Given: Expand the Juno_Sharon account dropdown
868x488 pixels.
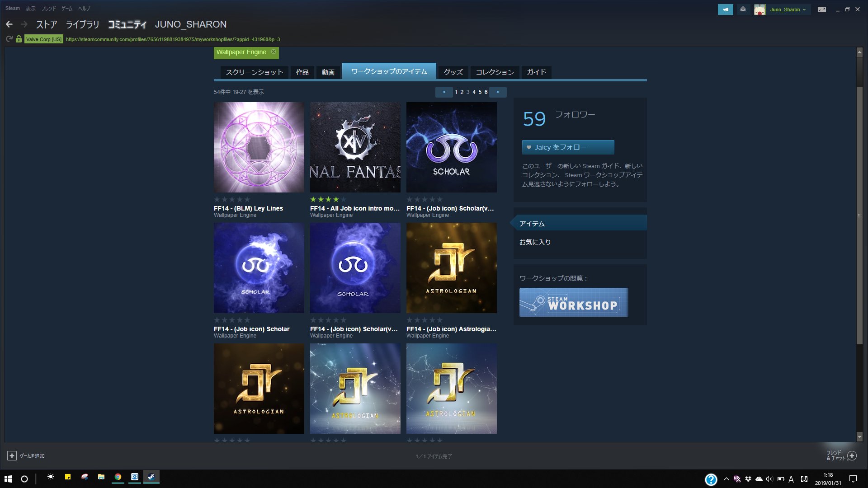Looking at the screenshot, I should [788, 9].
